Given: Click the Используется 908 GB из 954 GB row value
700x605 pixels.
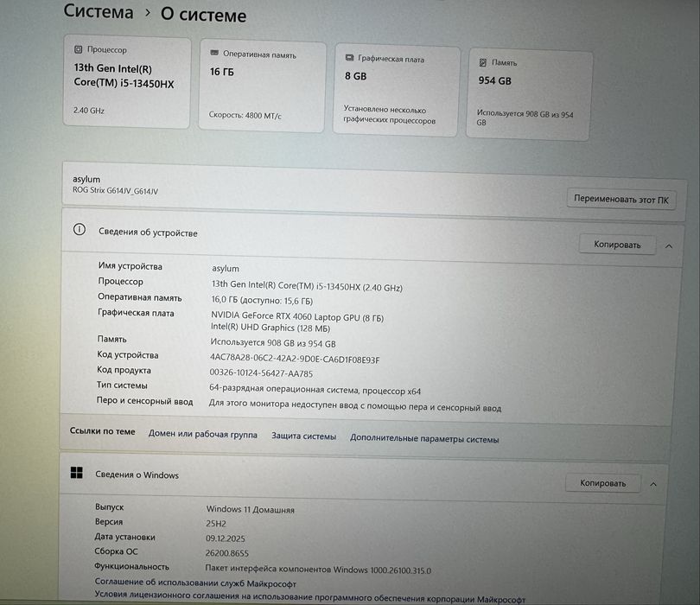Looking at the screenshot, I should [273, 342].
